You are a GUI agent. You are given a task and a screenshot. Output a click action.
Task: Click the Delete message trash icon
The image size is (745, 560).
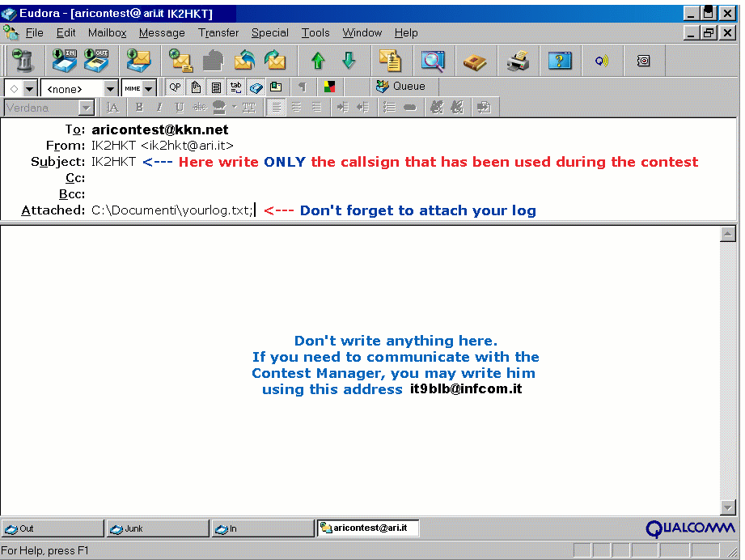tap(23, 61)
